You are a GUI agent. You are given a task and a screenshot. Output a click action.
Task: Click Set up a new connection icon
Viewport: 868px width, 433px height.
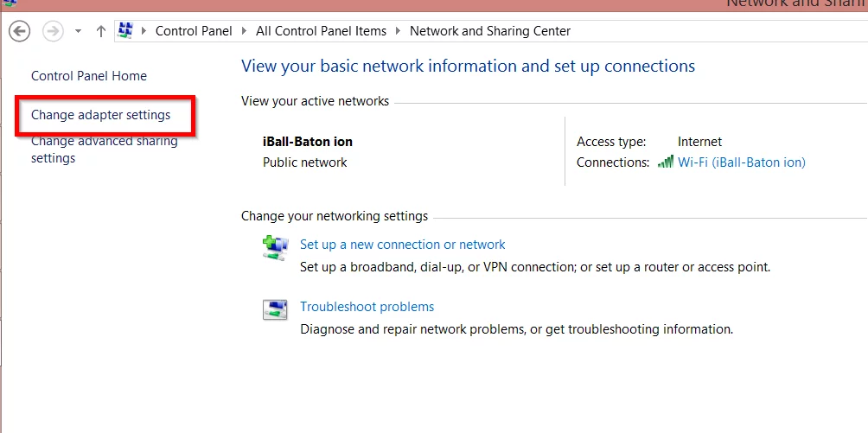(275, 247)
